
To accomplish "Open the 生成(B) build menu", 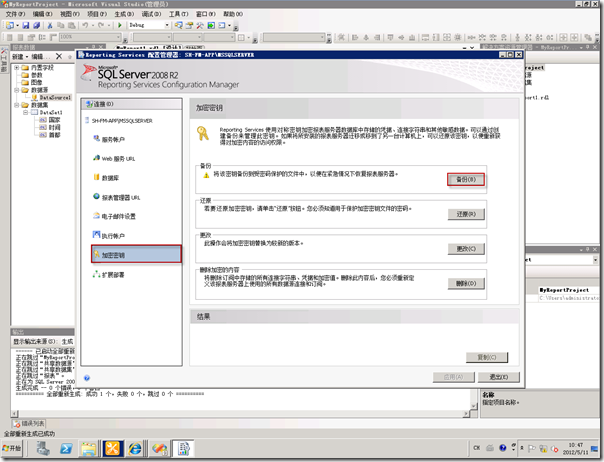I will tap(124, 14).
